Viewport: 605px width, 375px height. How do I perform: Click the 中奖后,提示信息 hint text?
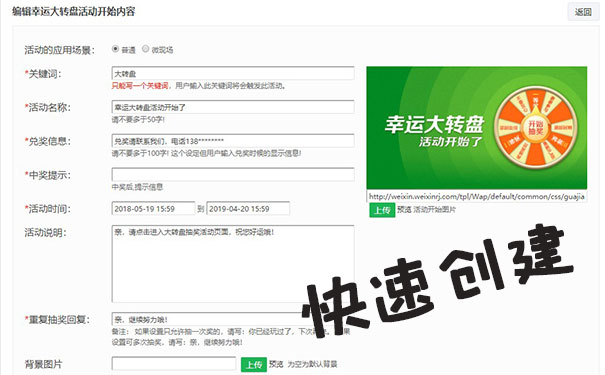[137, 187]
